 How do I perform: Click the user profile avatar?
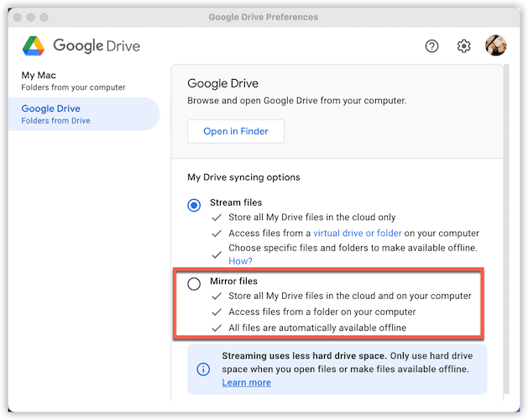coord(495,45)
